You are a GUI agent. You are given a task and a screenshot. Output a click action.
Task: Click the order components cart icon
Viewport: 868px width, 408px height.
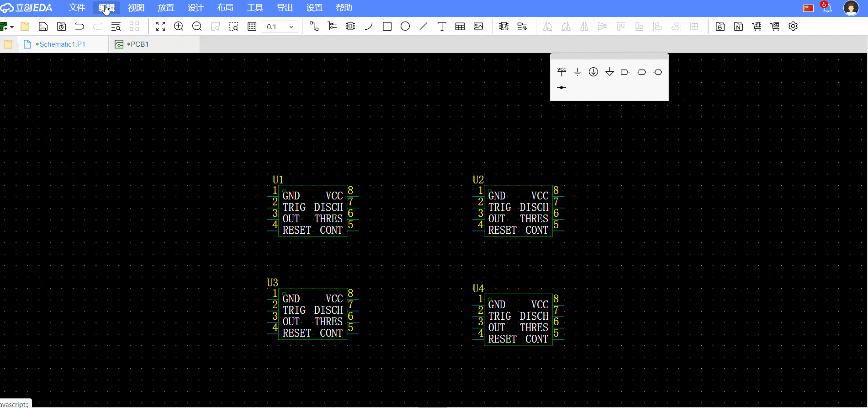[x=757, y=27]
